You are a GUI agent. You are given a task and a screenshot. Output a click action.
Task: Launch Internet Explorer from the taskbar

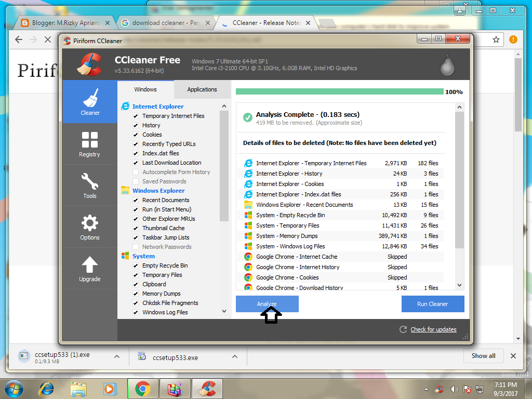(46, 389)
